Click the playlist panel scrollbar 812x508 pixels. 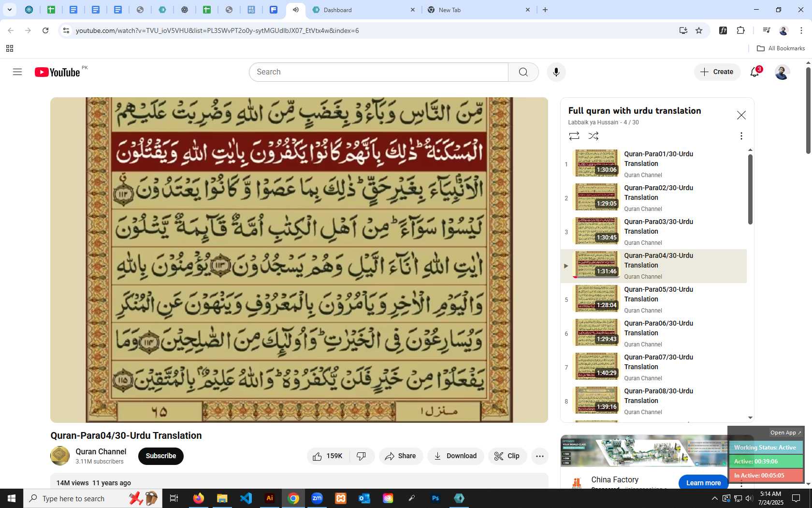pyautogui.click(x=750, y=190)
